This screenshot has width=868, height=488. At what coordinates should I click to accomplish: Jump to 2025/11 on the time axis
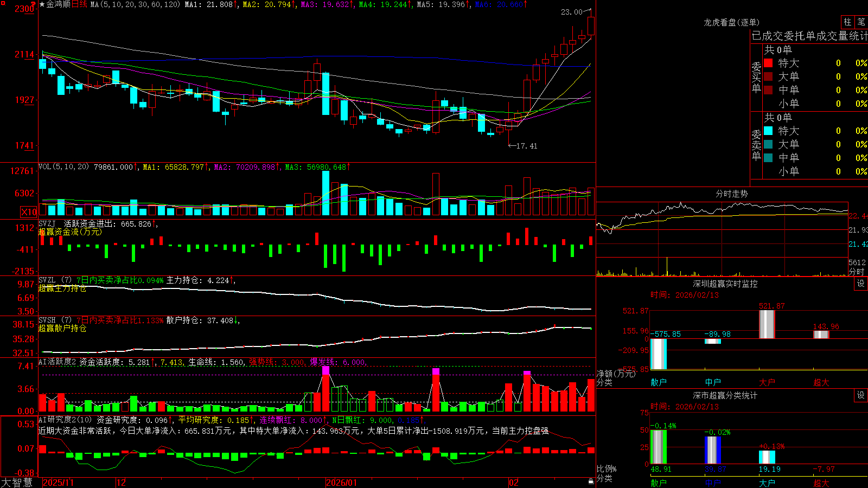pos(58,483)
